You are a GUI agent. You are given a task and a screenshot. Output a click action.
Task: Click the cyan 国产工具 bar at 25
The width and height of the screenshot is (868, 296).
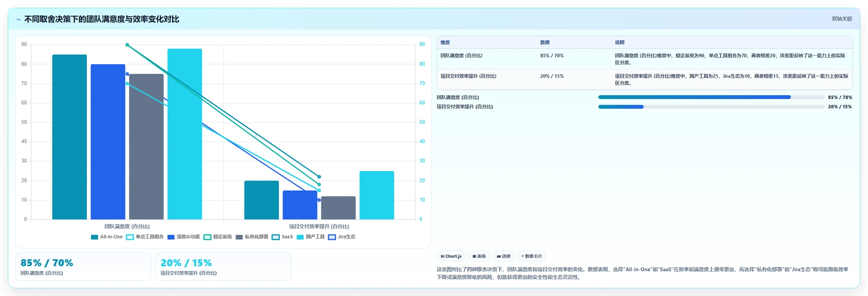coord(377,195)
